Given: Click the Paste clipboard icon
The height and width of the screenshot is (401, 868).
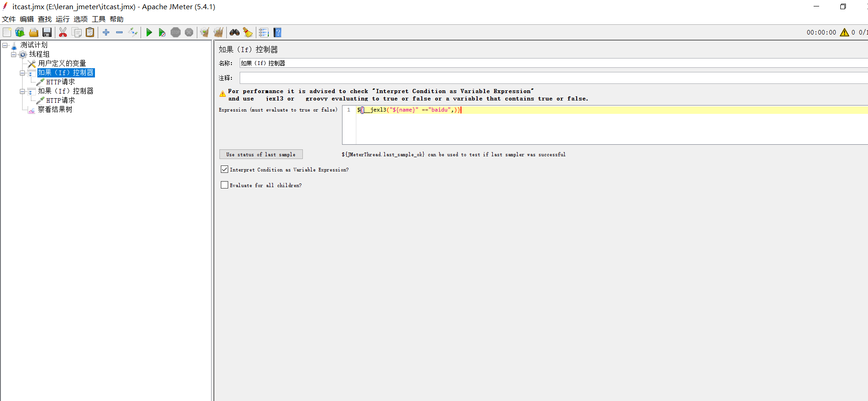Looking at the screenshot, I should pos(90,32).
